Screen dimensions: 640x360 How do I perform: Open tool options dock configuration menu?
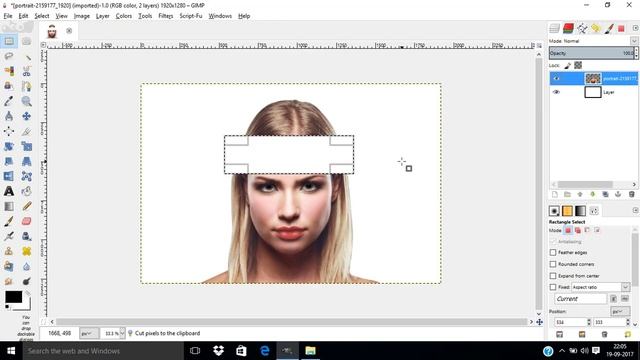(x=636, y=210)
